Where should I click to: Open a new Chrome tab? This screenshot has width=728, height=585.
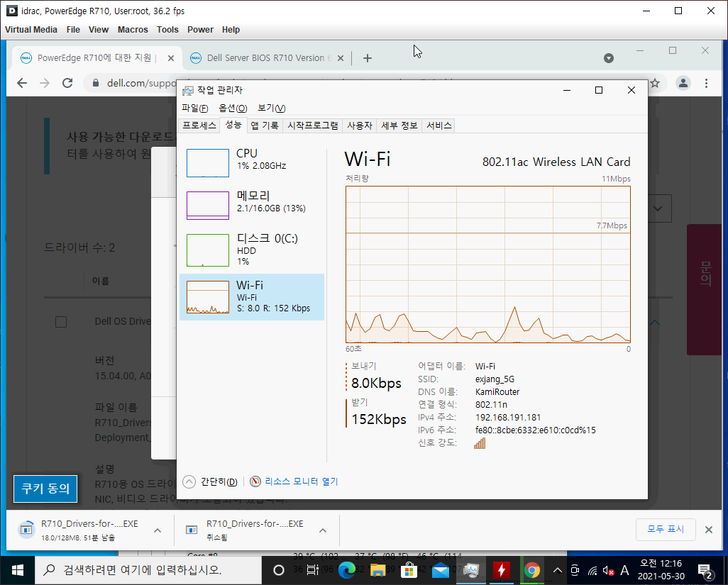368,58
